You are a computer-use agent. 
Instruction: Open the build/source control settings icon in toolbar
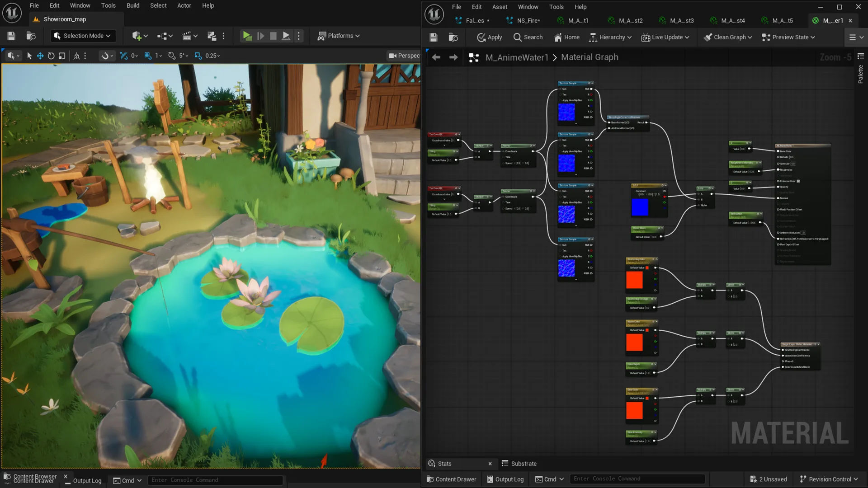211,36
